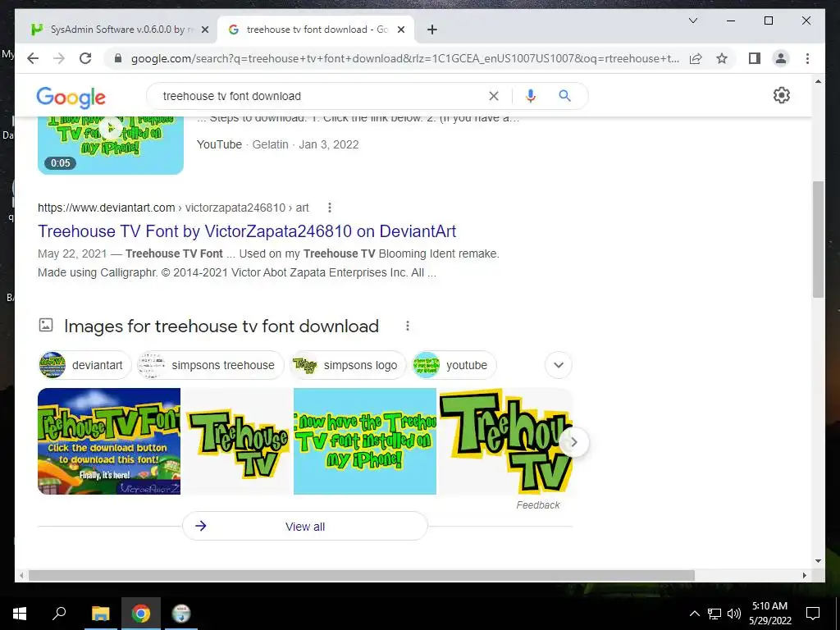Open the large cropped Treehouse TV logo image
This screenshot has height=630, width=840.
click(x=505, y=441)
